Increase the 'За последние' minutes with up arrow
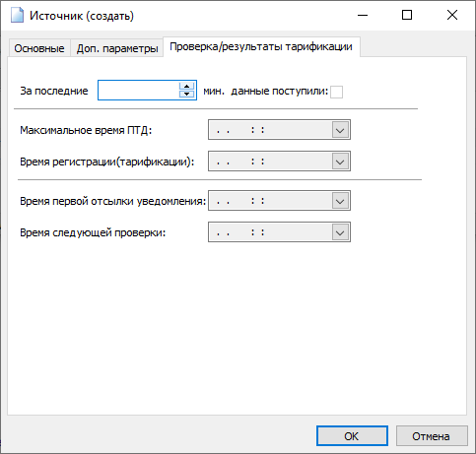The image size is (476, 454). tap(187, 87)
